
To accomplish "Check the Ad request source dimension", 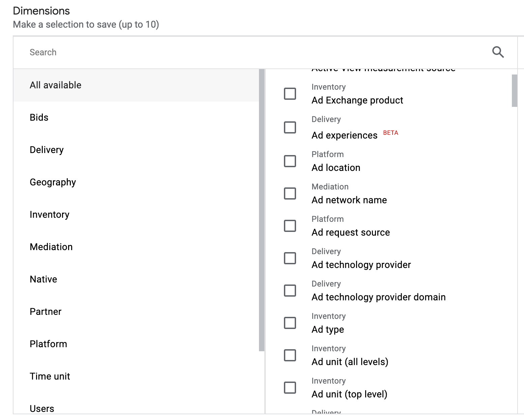I will click(290, 226).
